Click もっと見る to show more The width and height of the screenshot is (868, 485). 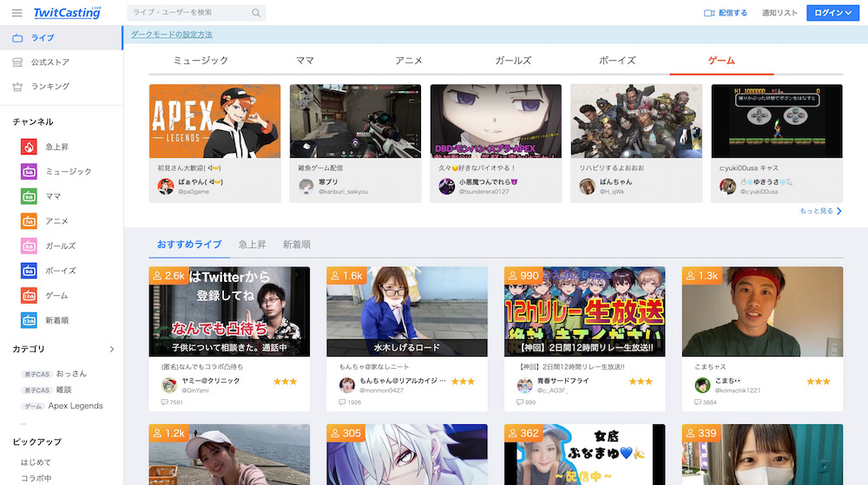[820, 211]
